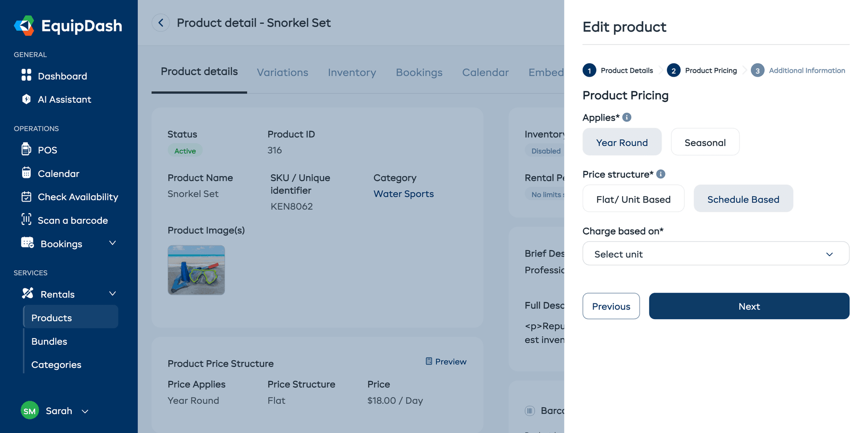Click the Scan a barcode label
This screenshot has width=868, height=433.
73,220
